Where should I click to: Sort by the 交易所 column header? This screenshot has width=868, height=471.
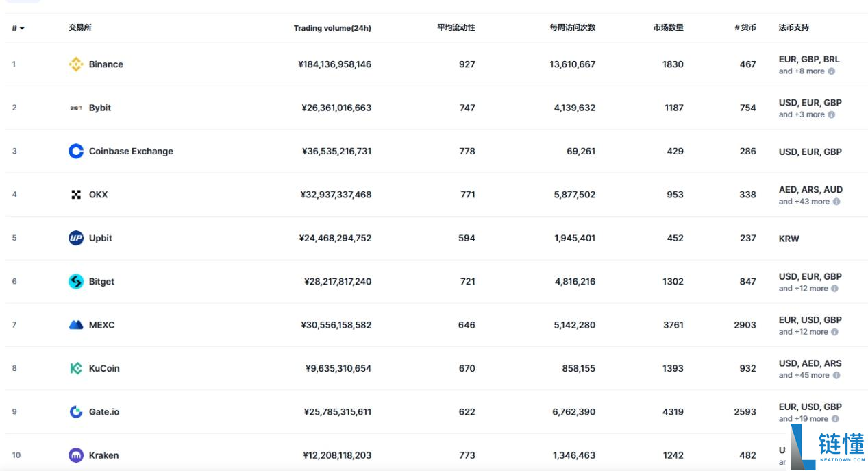(x=79, y=28)
